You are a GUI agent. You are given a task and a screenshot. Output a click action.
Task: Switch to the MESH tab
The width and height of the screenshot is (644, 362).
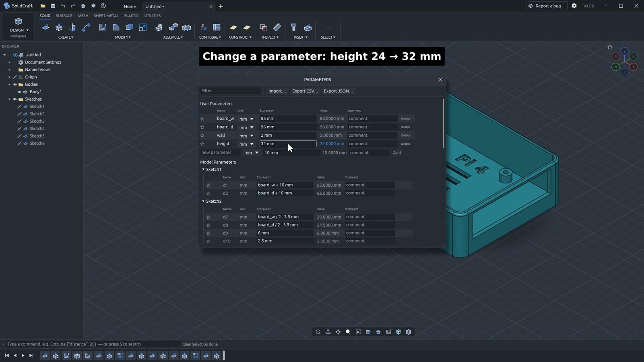tap(83, 16)
